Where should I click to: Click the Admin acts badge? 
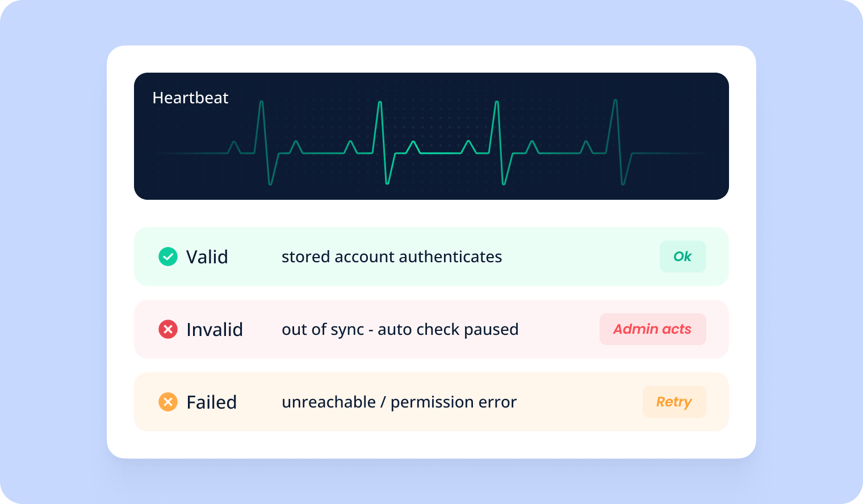point(652,329)
